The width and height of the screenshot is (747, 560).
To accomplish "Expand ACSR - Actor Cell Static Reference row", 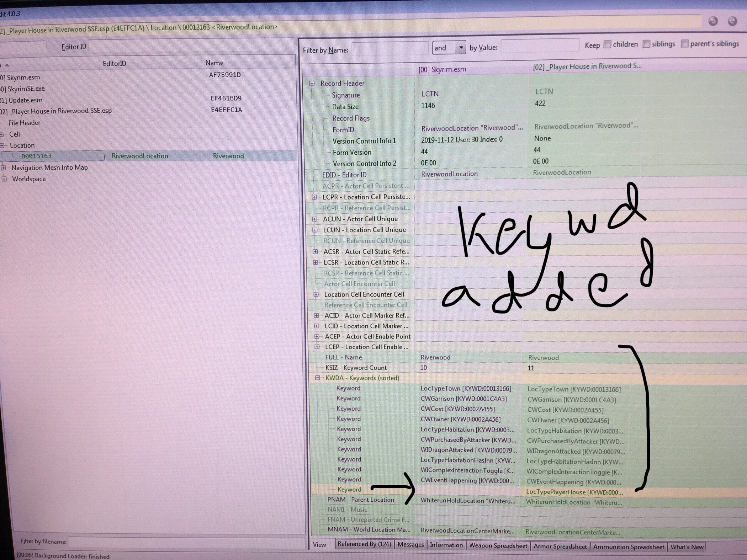I will (x=315, y=252).
